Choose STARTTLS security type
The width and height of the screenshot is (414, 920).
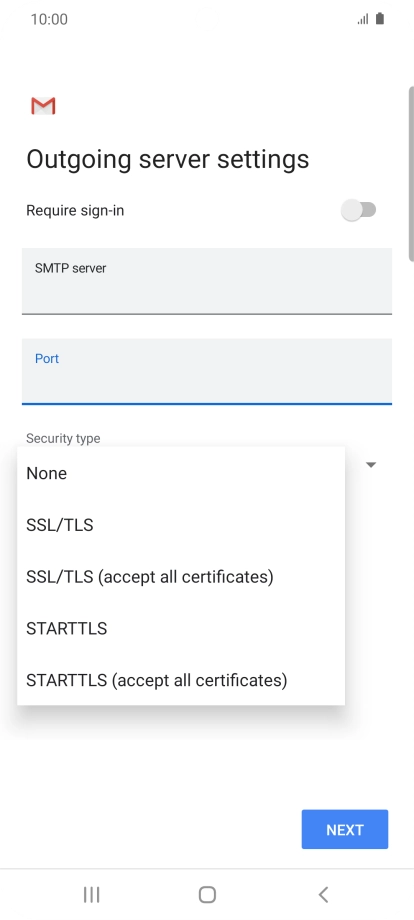click(181, 628)
